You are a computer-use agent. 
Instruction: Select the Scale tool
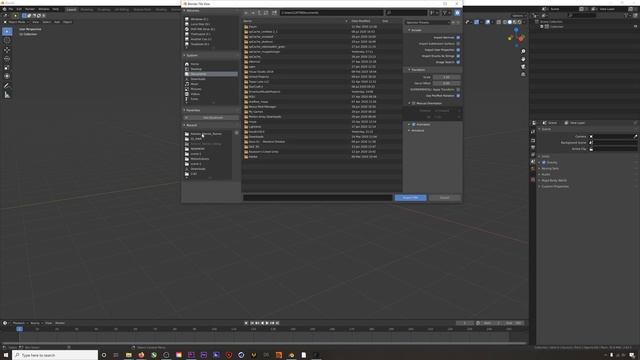7,67
